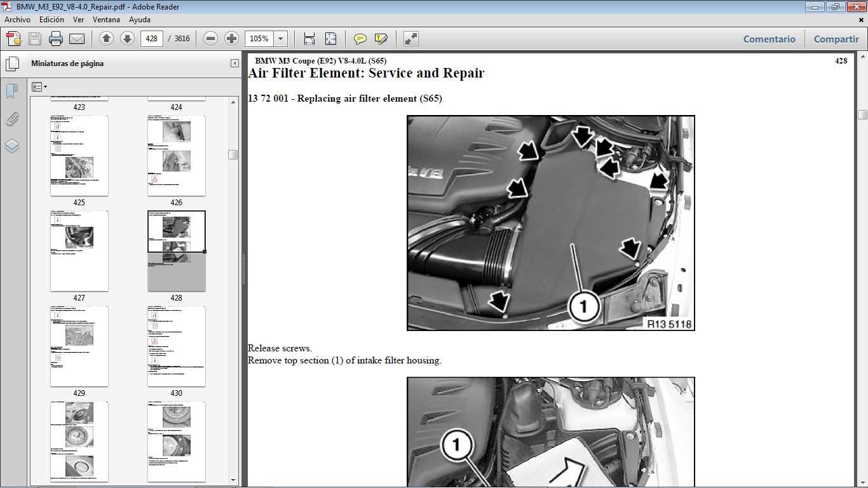Viewport: 868px width, 488px height.
Task: Select page 430 thumbnail
Action: click(177, 346)
